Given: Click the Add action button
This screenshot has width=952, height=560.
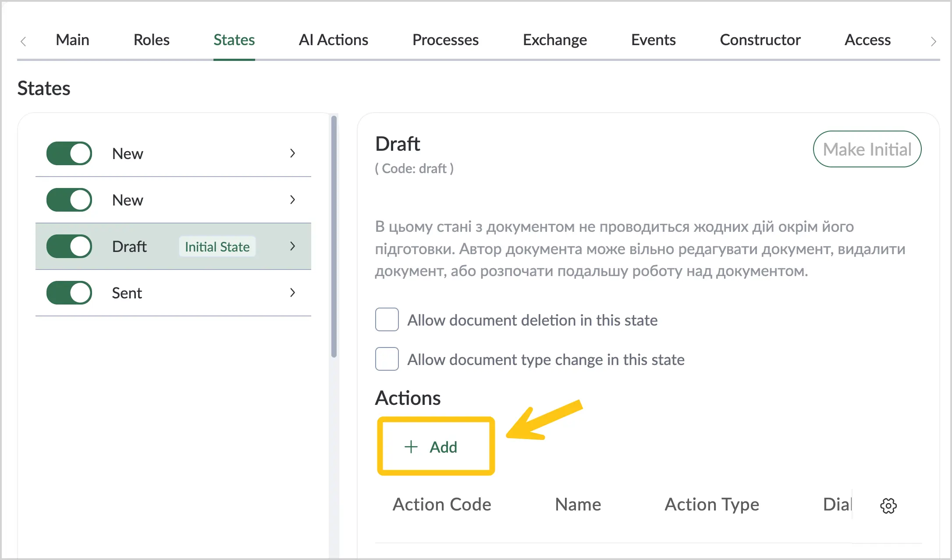Looking at the screenshot, I should (x=436, y=447).
